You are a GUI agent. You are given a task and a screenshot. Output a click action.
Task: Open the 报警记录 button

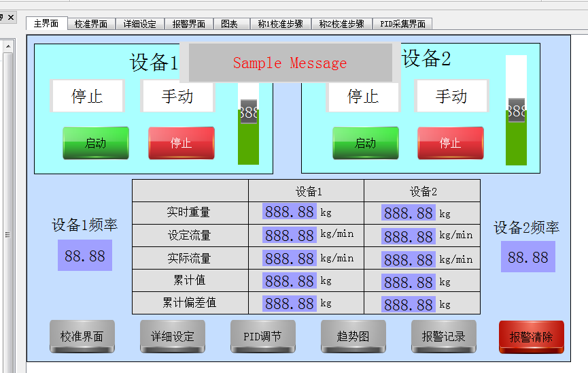(x=444, y=336)
